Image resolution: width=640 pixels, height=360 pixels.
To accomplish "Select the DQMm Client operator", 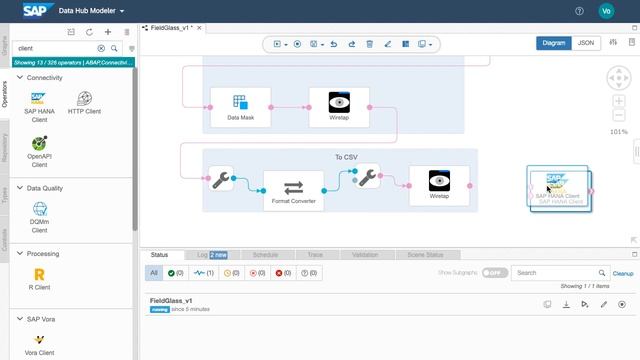I will pos(39,217).
